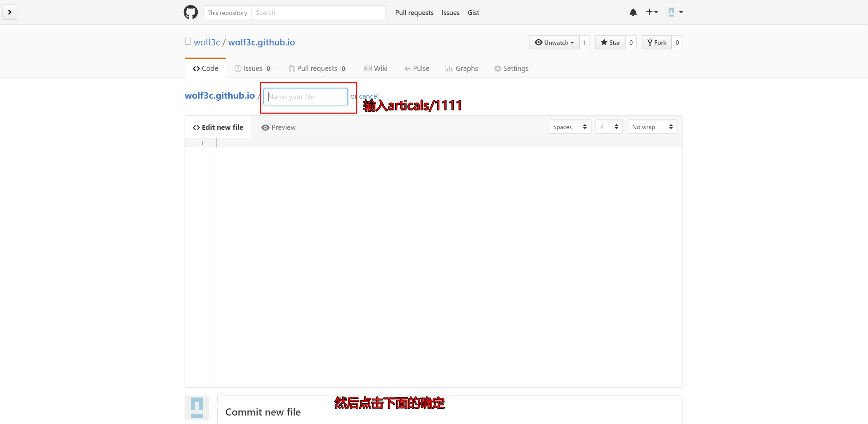Click the Gist header link
Image resolution: width=868 pixels, height=424 pixels.
tap(473, 13)
